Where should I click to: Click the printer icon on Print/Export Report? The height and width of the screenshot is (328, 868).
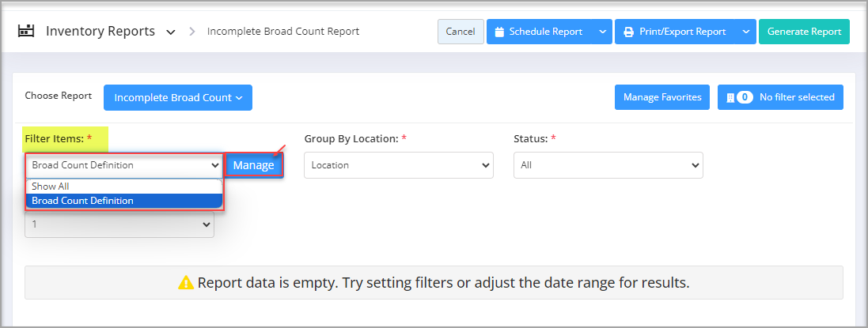point(628,32)
